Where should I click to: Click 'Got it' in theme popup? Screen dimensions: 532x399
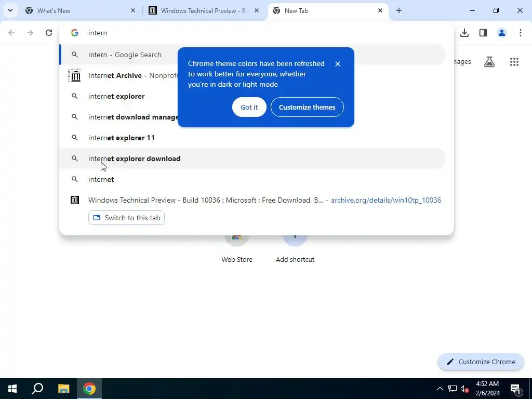[249, 107]
